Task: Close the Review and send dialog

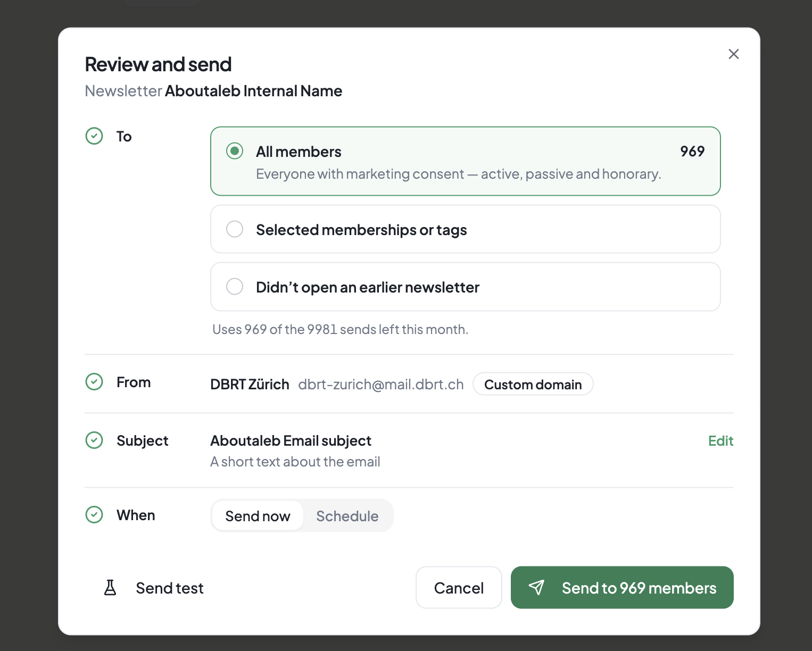Action: point(733,54)
